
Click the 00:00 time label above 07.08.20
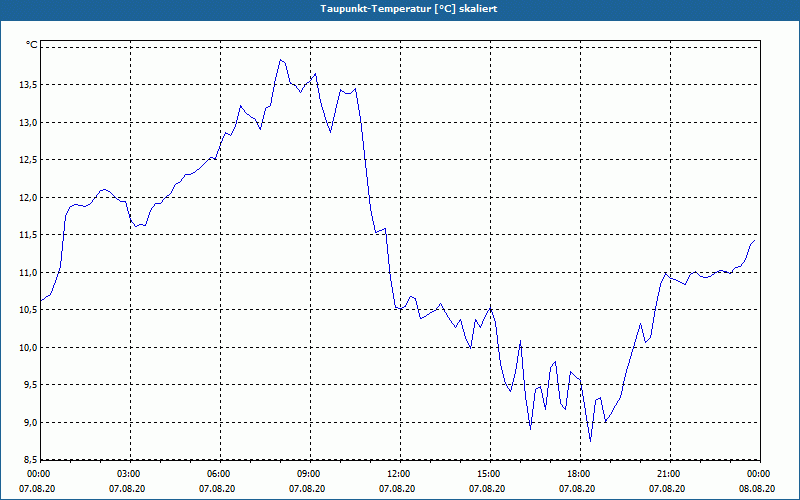point(38,474)
